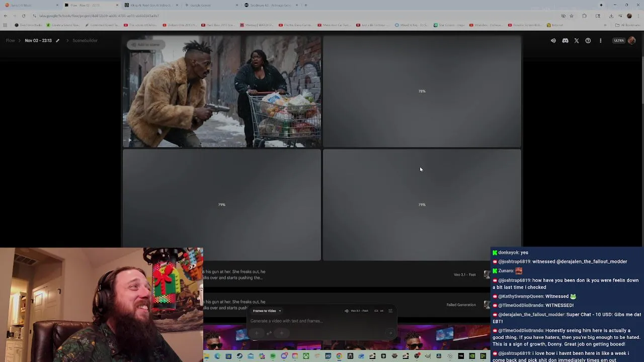Open the browser downloads icon

coord(611,16)
